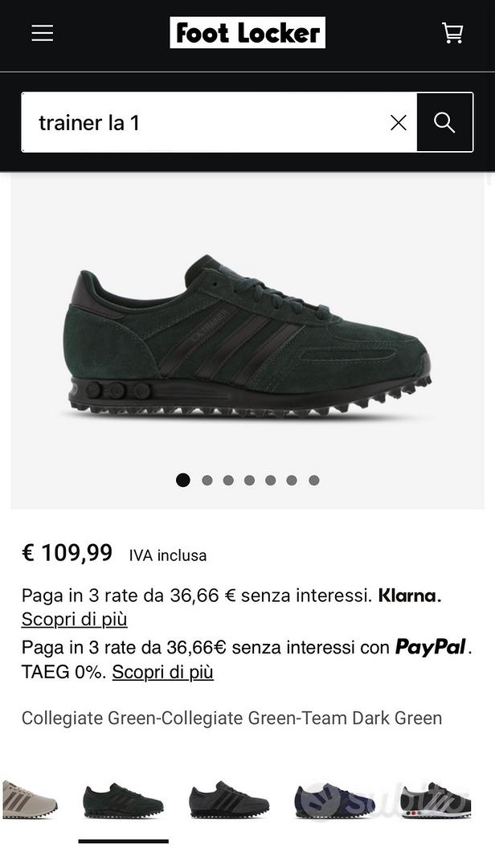Select the fifth image carousel dot

(x=270, y=480)
